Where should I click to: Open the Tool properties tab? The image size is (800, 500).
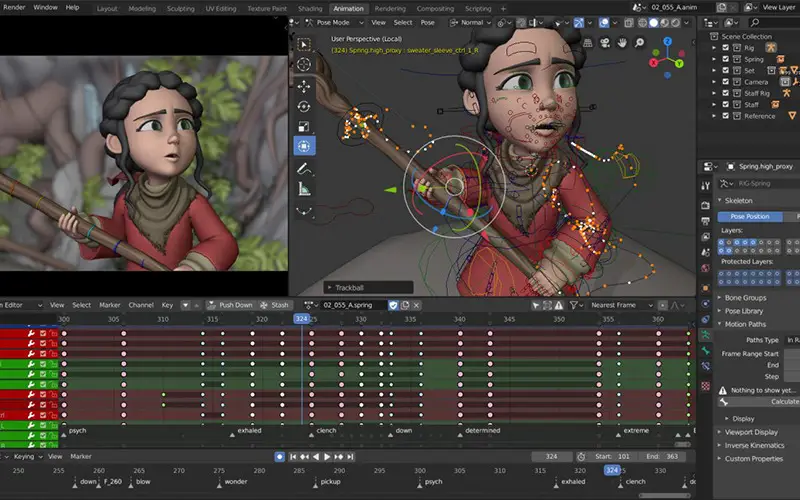pos(705,185)
